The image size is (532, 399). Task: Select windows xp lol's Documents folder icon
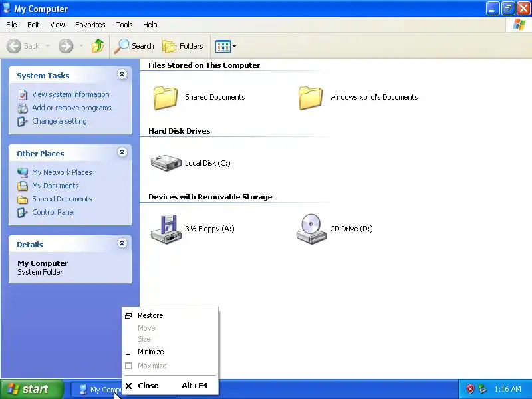click(x=311, y=98)
